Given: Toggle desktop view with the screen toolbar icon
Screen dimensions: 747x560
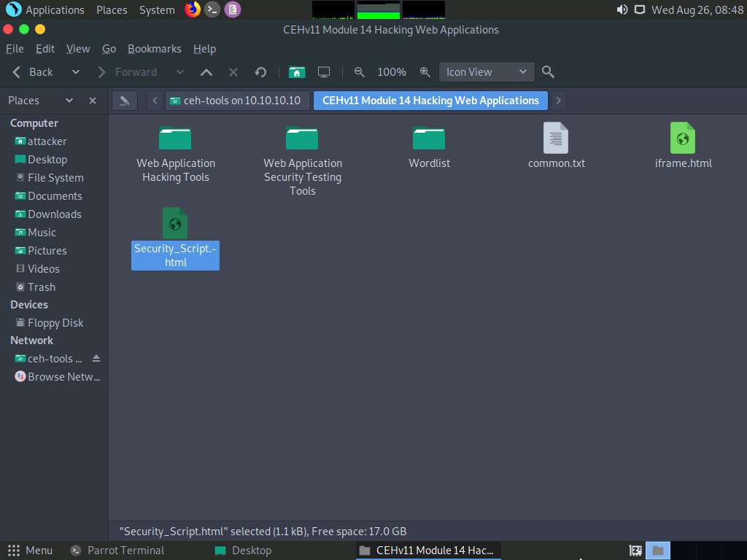Looking at the screenshot, I should [324, 71].
